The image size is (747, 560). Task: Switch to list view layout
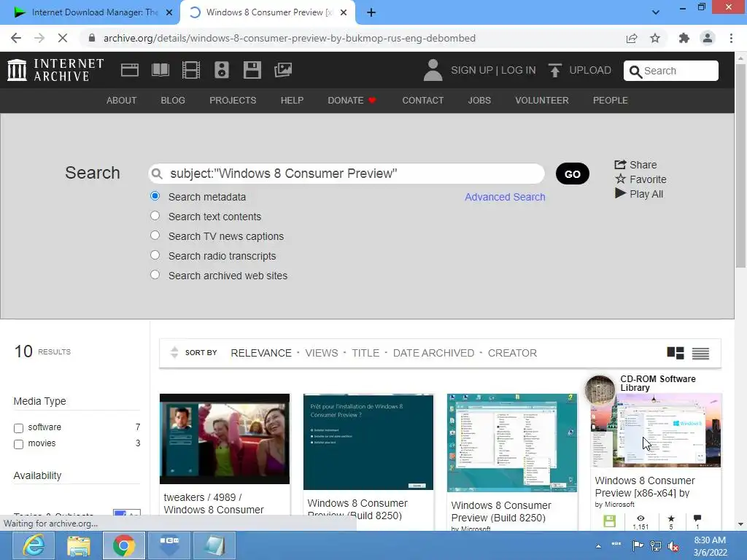click(700, 354)
